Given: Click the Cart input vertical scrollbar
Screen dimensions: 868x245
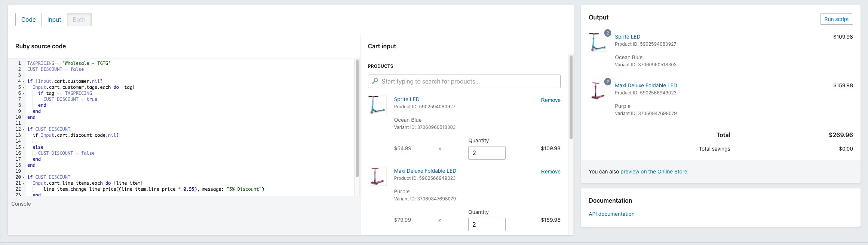Looking at the screenshot, I should pyautogui.click(x=571, y=97).
